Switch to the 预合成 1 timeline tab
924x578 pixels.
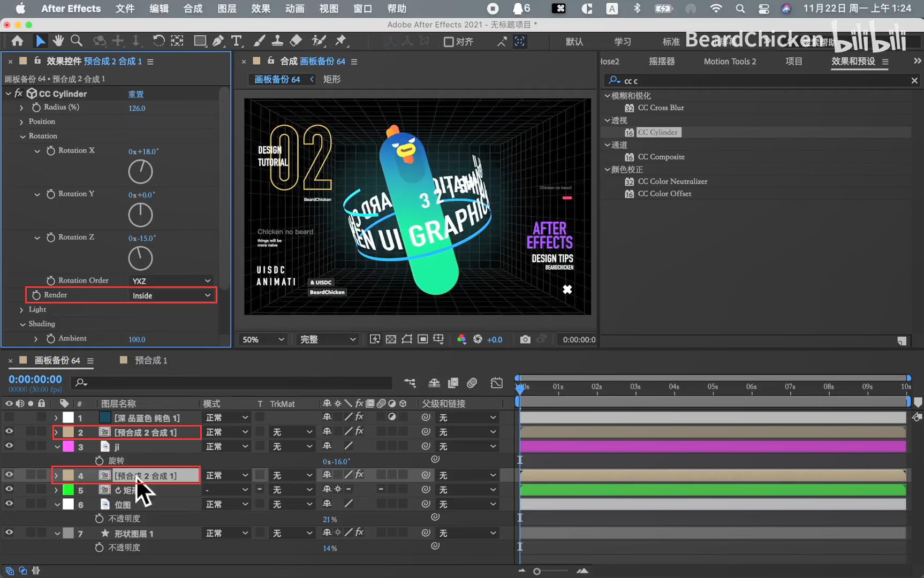pyautogui.click(x=150, y=360)
